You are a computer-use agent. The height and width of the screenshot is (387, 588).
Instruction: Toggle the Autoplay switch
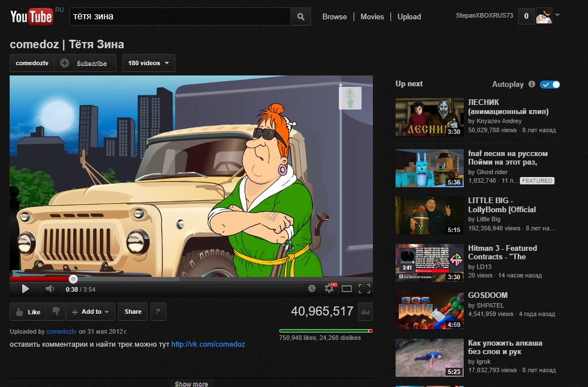pos(550,85)
